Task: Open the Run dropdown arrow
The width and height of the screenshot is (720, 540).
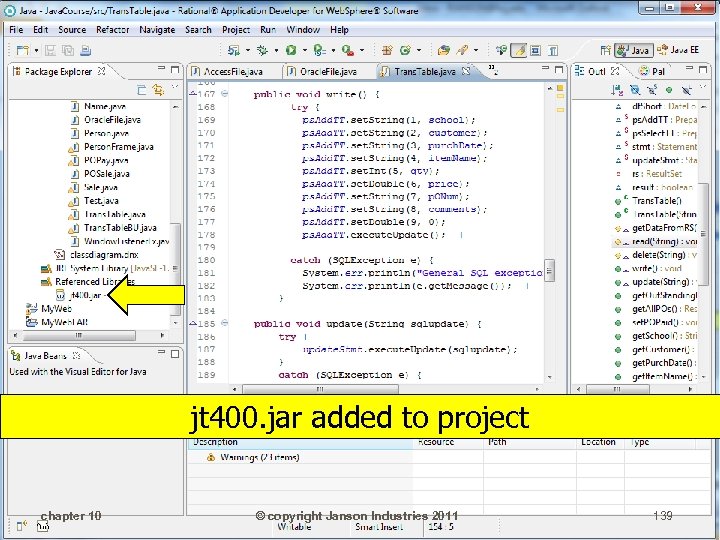Action: pyautogui.click(x=304, y=50)
